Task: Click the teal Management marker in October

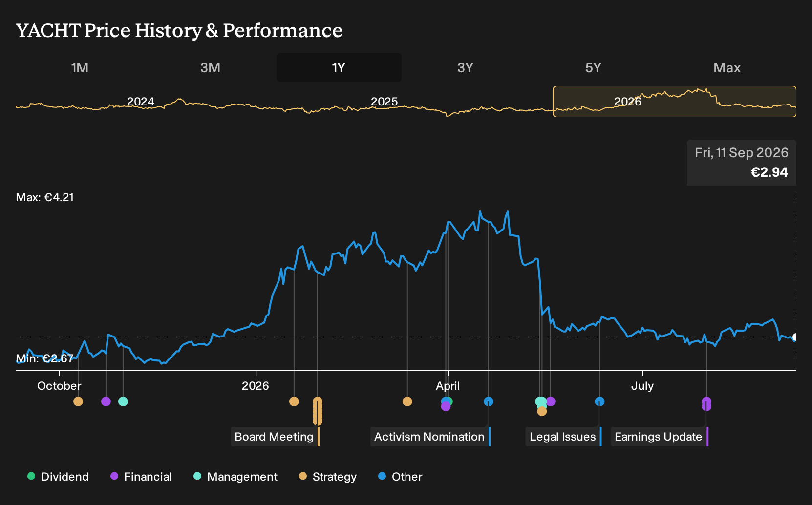Action: [123, 401]
